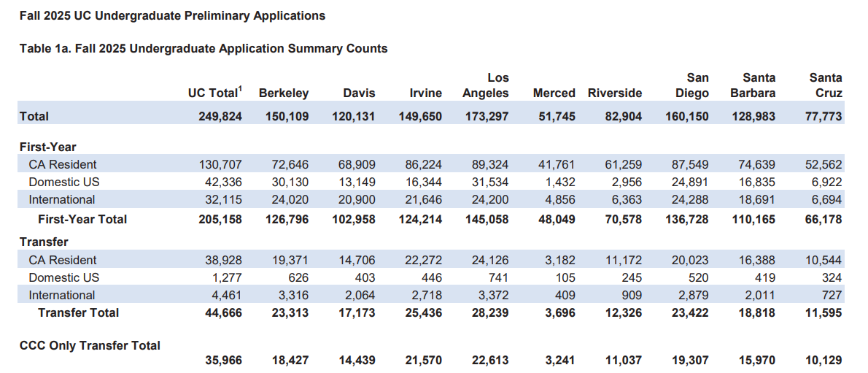Click UC Transfer Total 44,666
Screen dimensions: 868x373
tap(224, 312)
